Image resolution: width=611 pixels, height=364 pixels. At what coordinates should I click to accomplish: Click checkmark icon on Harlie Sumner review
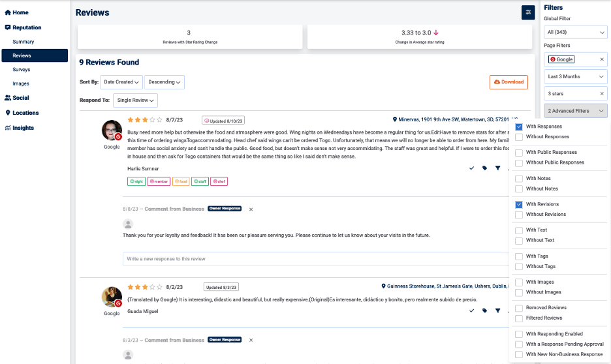[471, 168]
